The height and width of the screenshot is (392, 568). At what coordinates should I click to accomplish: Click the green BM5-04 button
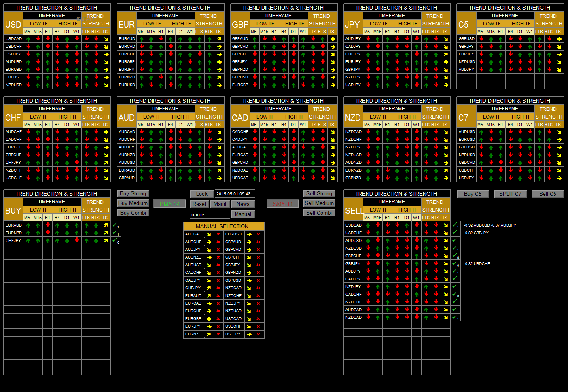click(x=170, y=204)
